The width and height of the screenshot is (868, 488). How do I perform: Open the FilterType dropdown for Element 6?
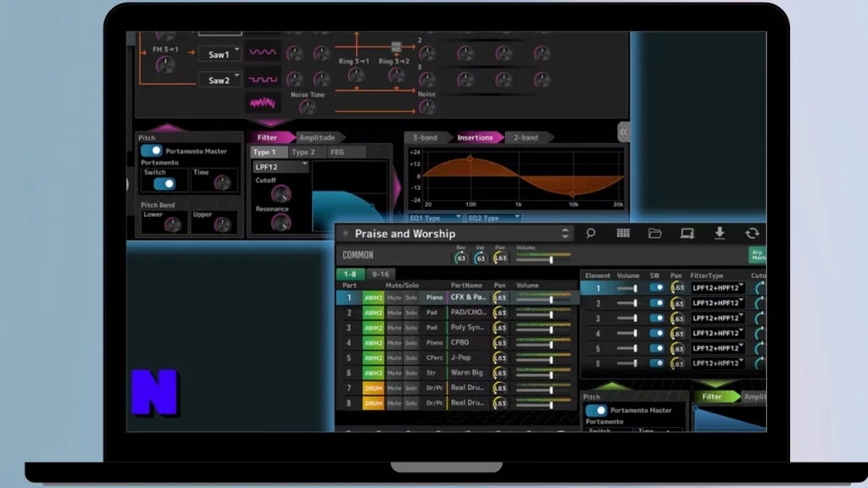(718, 363)
